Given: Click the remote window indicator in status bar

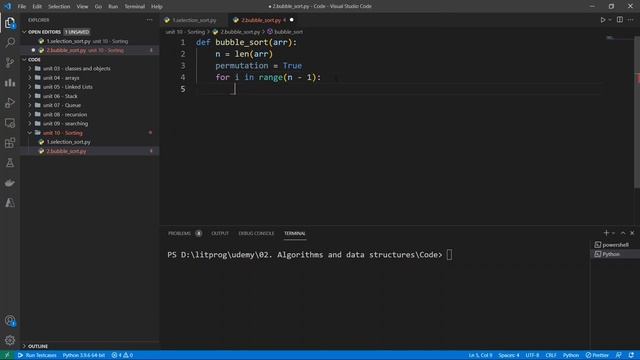Looking at the screenshot, I should click(x=7, y=355).
